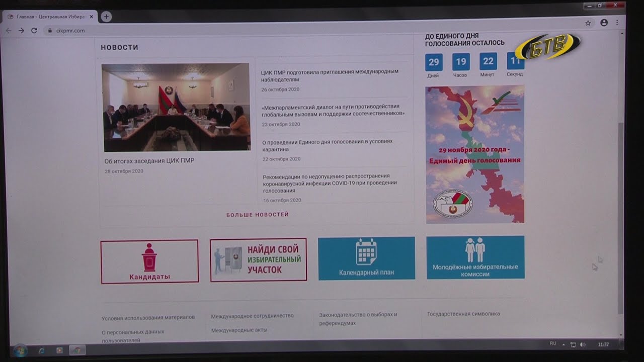Open a new browser tab
Screen dimensions: 644x362
(x=106, y=17)
